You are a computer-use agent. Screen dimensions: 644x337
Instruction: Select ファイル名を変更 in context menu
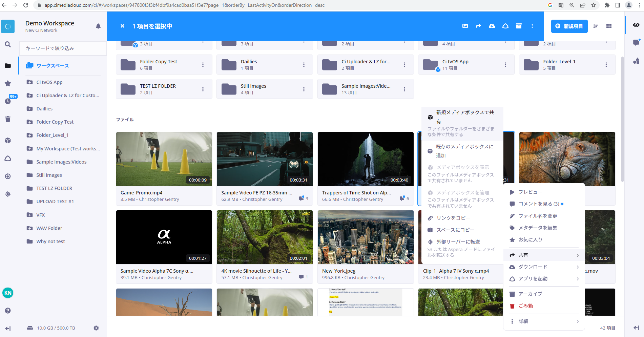coord(544,216)
